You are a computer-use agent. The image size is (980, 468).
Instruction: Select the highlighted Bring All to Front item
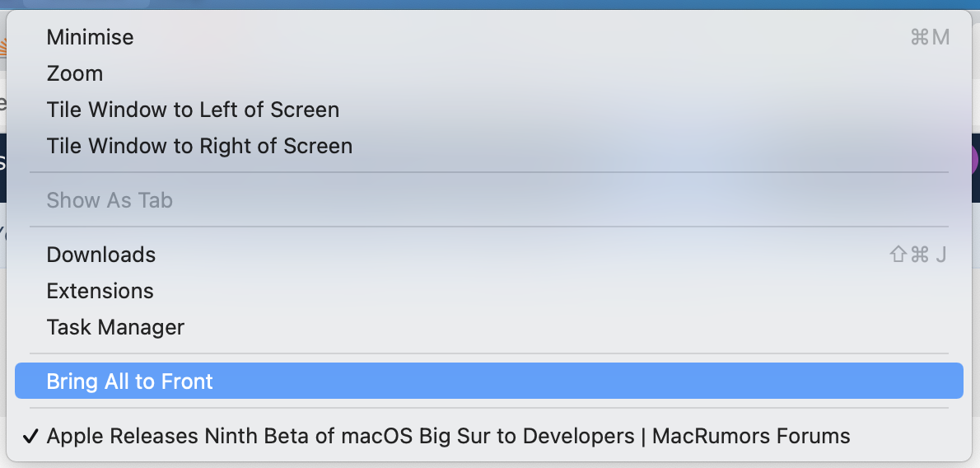[130, 381]
